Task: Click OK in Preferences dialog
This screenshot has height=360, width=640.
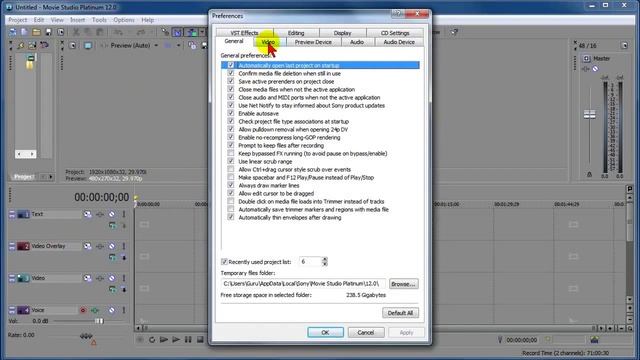Action: pyautogui.click(x=325, y=332)
